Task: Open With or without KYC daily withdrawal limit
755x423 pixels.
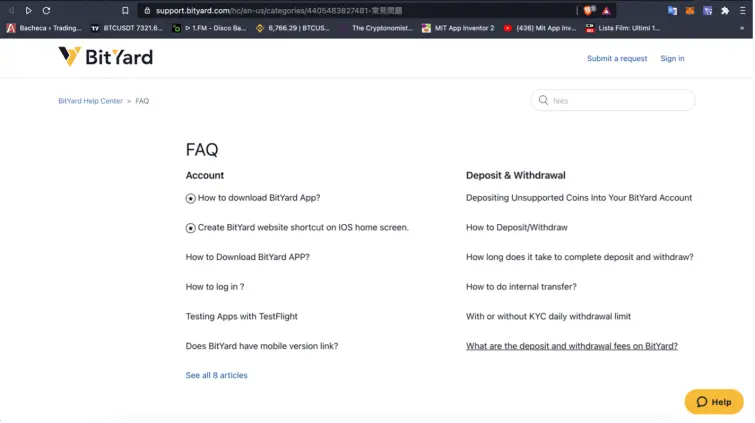Action: pos(548,316)
